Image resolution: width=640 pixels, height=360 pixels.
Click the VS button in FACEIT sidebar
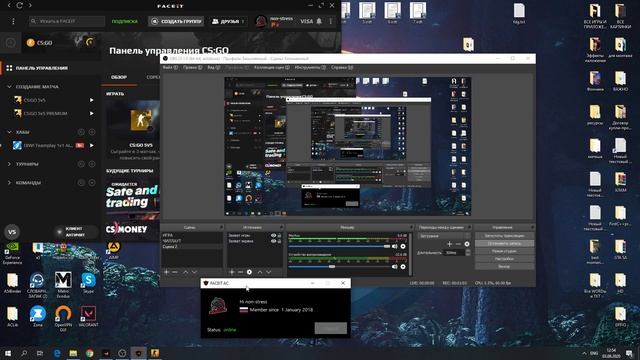[12, 232]
